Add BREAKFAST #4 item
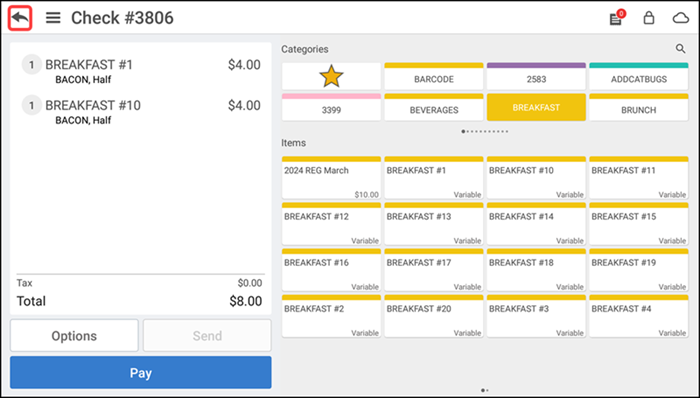Screen dimensions: 700x398 638,316
